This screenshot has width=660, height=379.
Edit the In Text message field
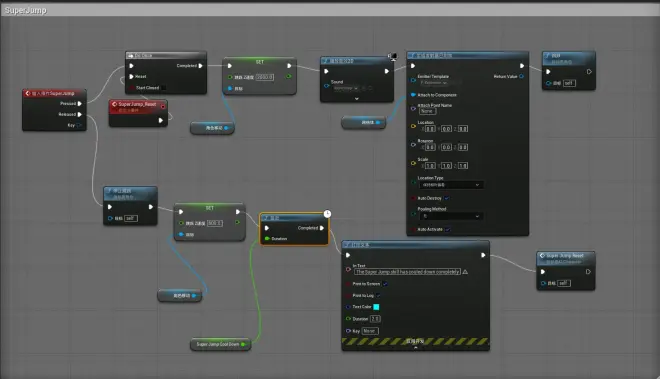pos(407,272)
